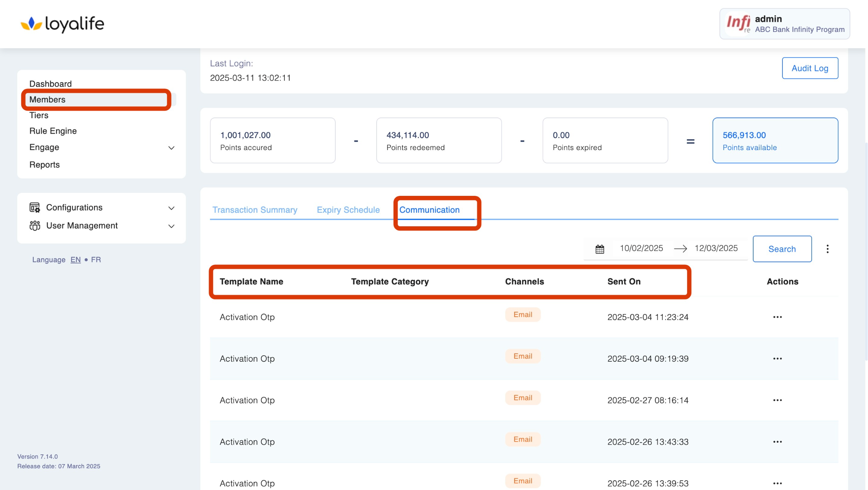Open actions menu for 2025-02-26 13:43:33 row
The width and height of the screenshot is (868, 490).
(777, 442)
